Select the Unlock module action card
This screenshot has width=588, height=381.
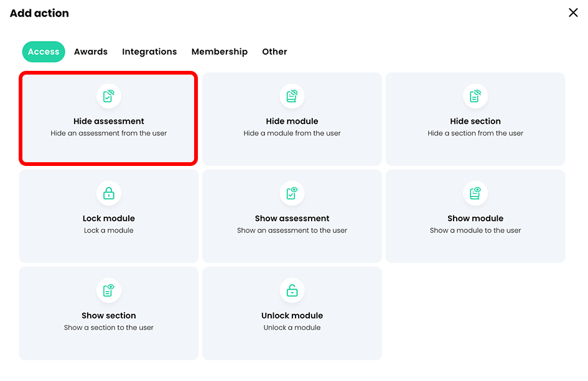click(292, 313)
